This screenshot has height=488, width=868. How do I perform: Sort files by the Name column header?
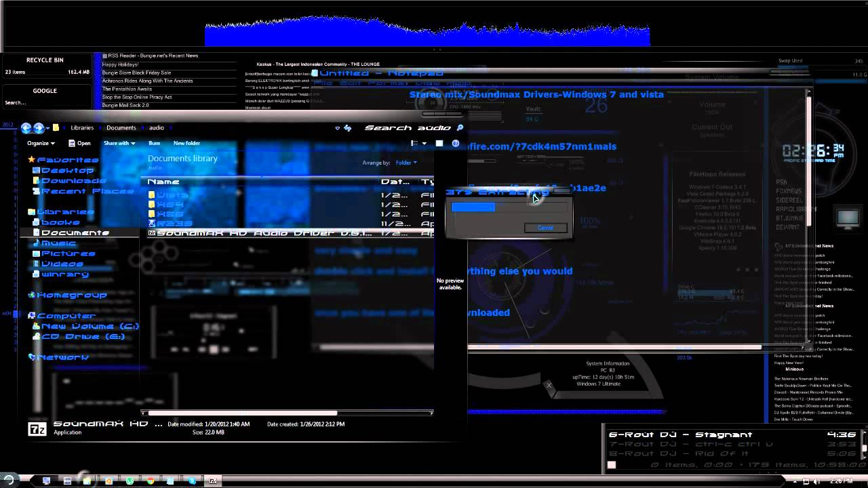163,182
